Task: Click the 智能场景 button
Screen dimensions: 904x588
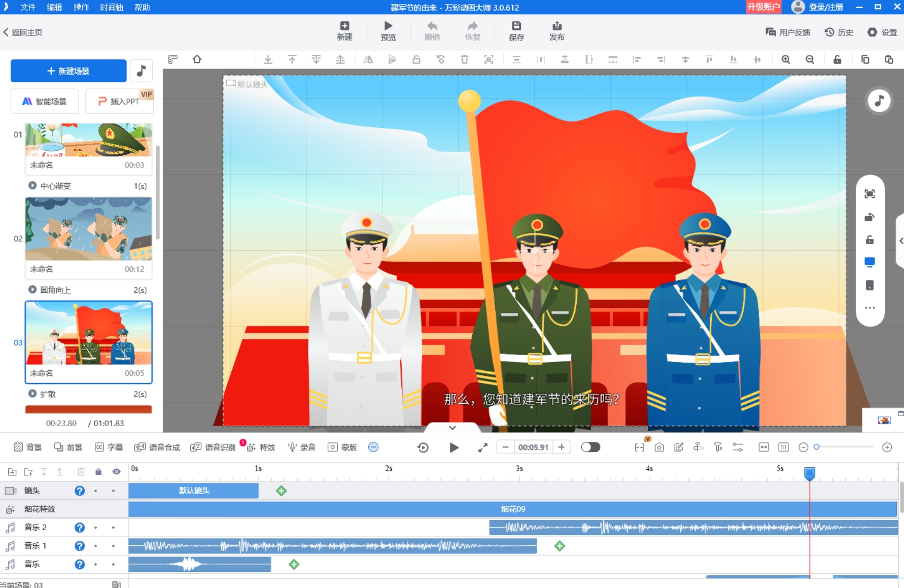Action: pyautogui.click(x=45, y=101)
